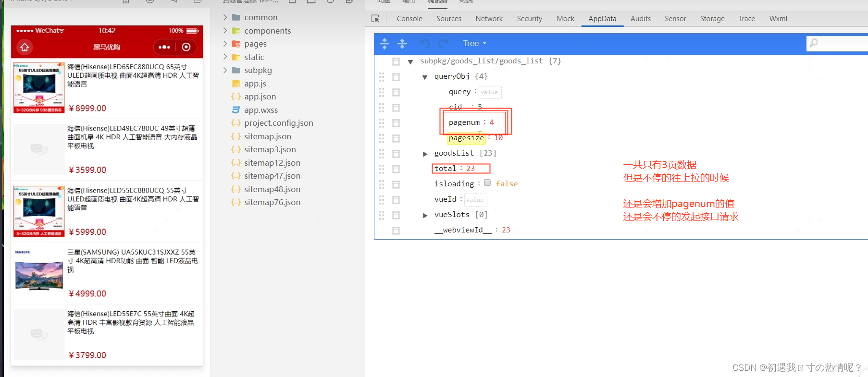
Task: Switch to the Console tab
Action: click(409, 19)
